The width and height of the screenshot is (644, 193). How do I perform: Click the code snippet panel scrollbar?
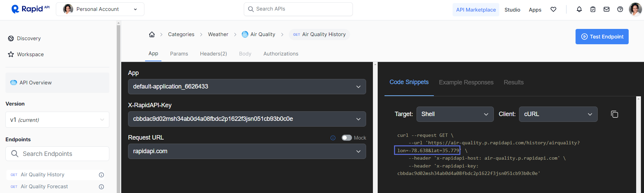pyautogui.click(x=639, y=146)
